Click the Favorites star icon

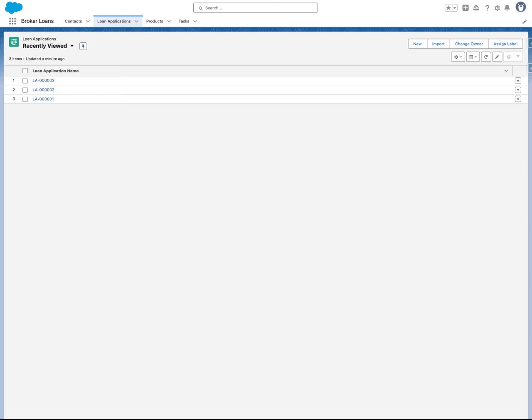coord(448,8)
